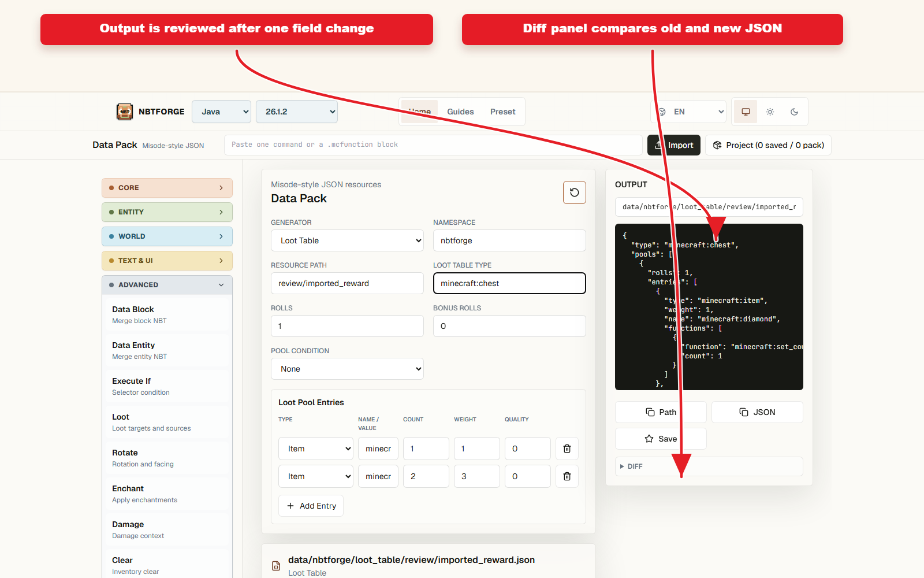924x578 pixels.
Task: Focus first entry name value field
Action: pos(378,449)
